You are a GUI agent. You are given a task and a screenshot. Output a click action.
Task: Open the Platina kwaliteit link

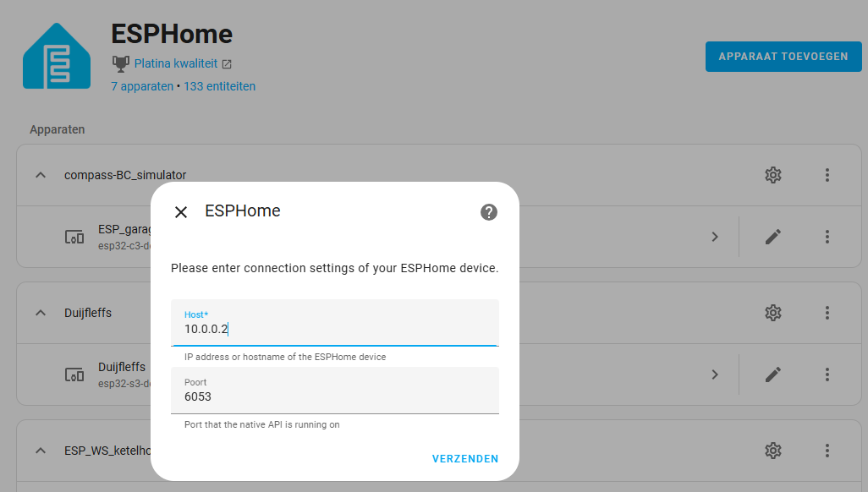176,63
